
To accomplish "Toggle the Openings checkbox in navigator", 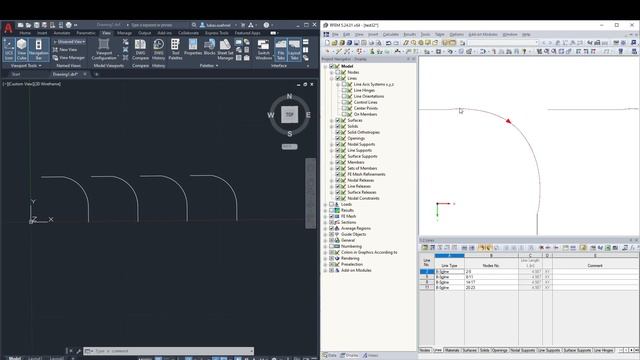I will click(338, 138).
